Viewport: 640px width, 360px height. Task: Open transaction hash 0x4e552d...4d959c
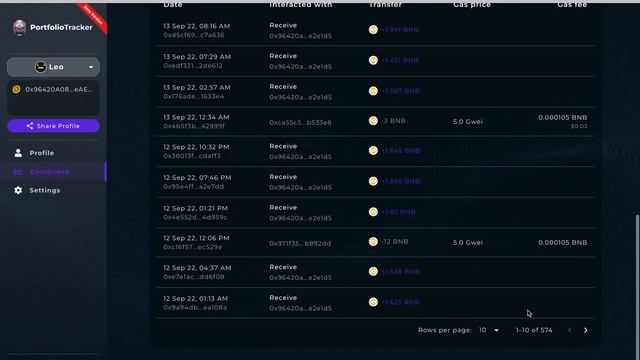[195, 217]
